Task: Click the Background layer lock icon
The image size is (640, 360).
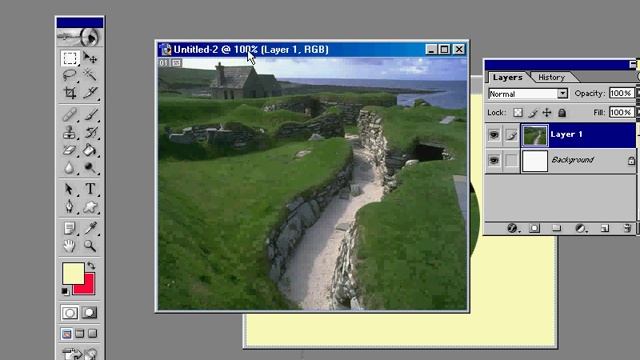Action: pos(631,161)
